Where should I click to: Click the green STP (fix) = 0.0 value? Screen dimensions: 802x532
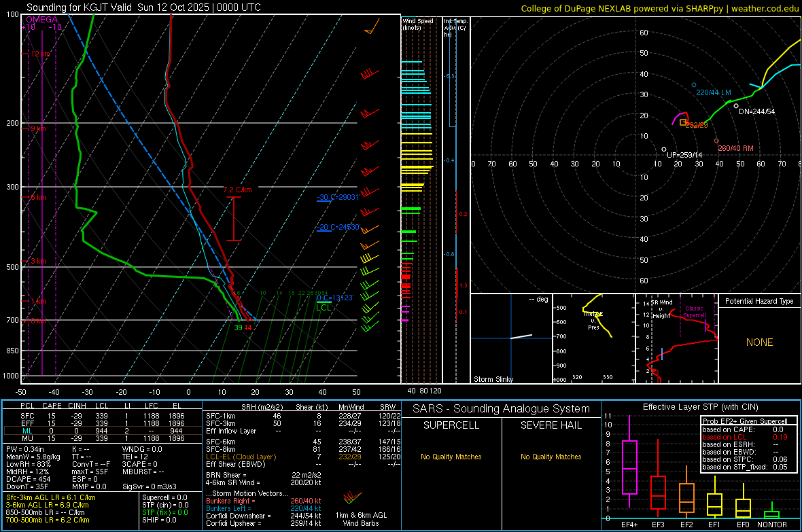pyautogui.click(x=165, y=512)
